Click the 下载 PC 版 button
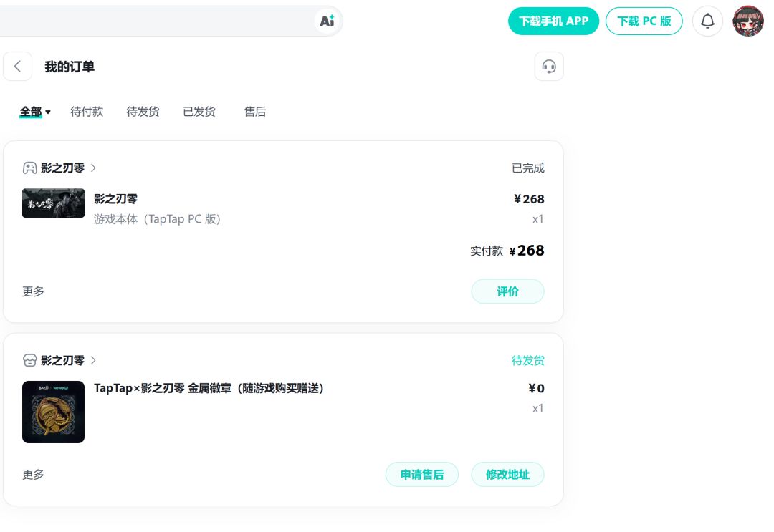This screenshot has width=774, height=532. [644, 21]
